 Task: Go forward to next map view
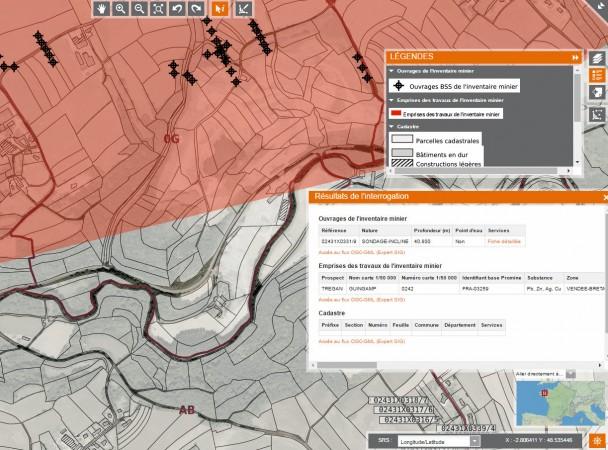click(x=196, y=8)
